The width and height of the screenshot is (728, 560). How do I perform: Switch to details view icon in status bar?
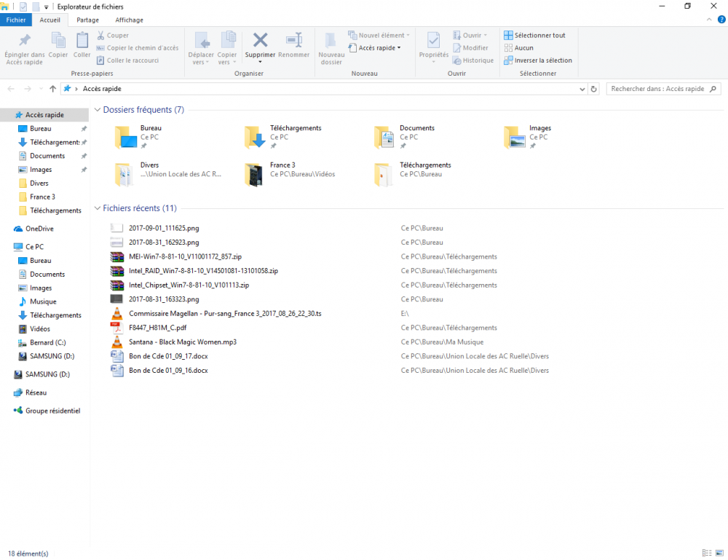(707, 553)
